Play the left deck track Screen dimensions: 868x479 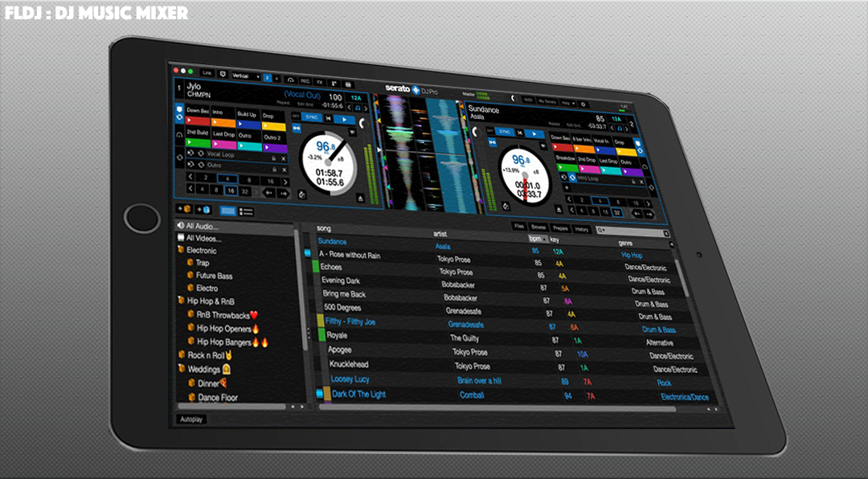point(344,120)
